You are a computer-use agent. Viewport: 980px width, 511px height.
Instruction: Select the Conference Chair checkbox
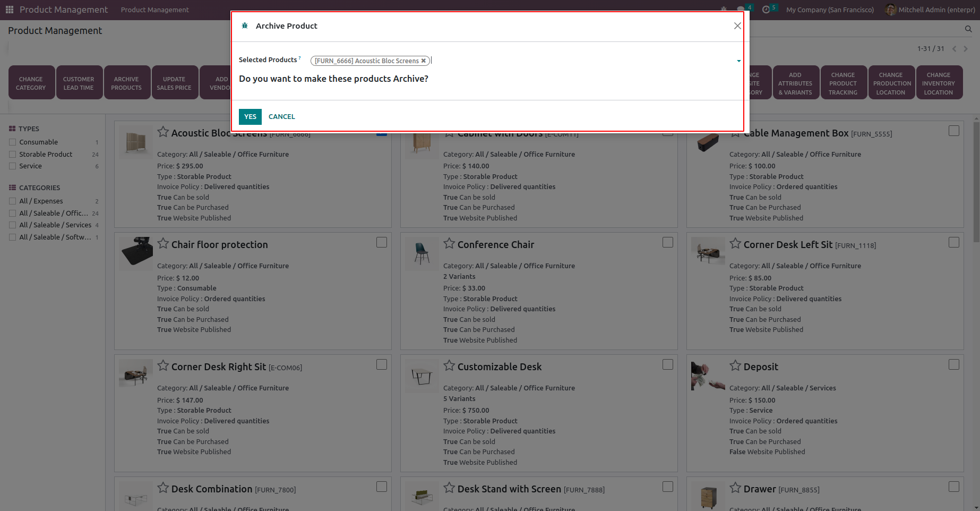(x=668, y=242)
